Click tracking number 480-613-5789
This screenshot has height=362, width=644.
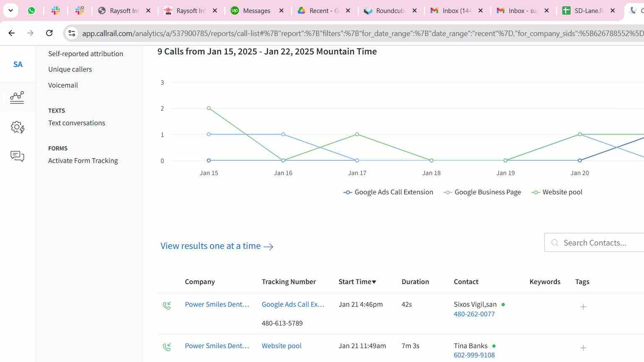(282, 323)
